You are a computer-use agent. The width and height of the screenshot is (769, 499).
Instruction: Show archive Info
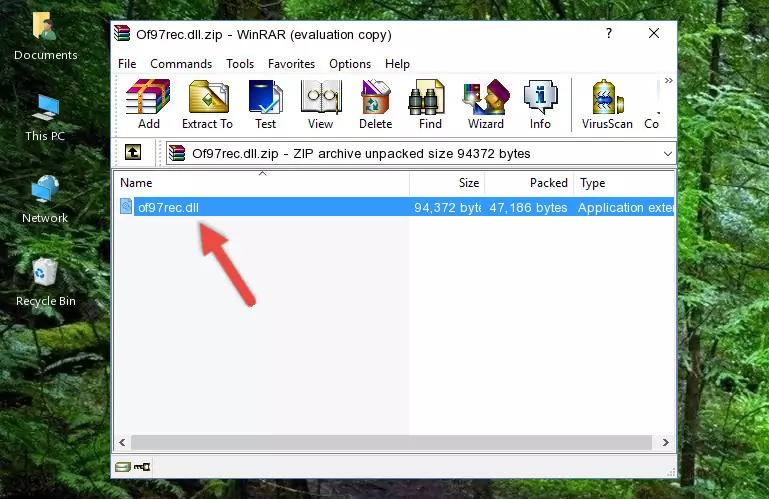click(x=540, y=104)
